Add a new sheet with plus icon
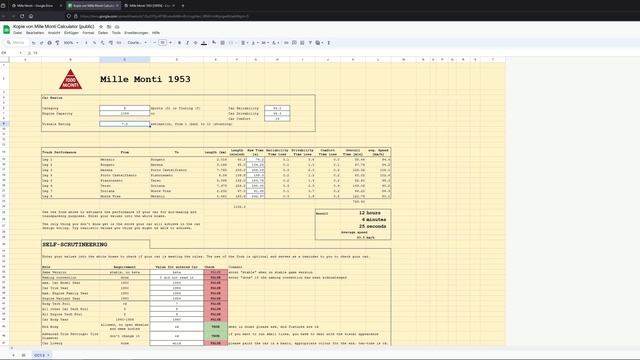640x360 pixels. coord(13,355)
